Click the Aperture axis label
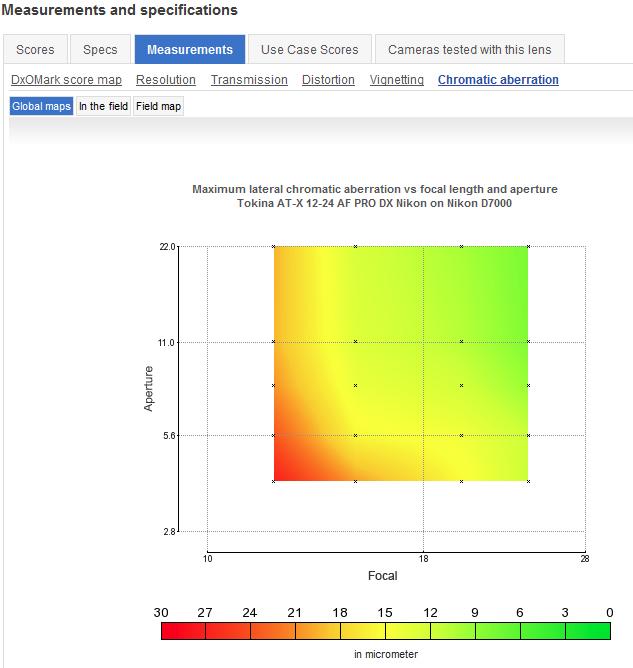Image resolution: width=633 pixels, height=668 pixels. 148,389
